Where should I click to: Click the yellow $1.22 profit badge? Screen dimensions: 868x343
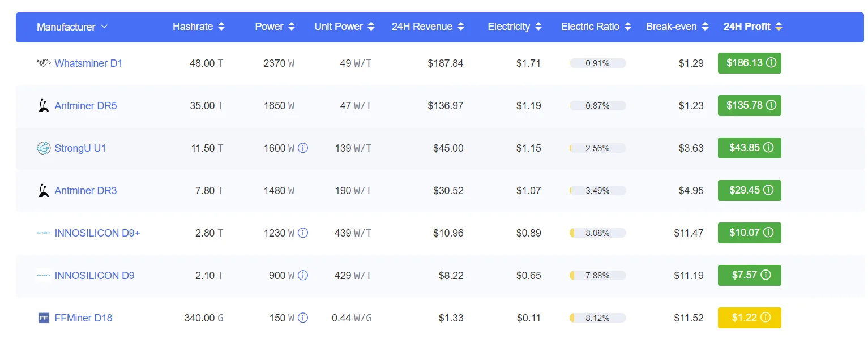[x=749, y=318]
